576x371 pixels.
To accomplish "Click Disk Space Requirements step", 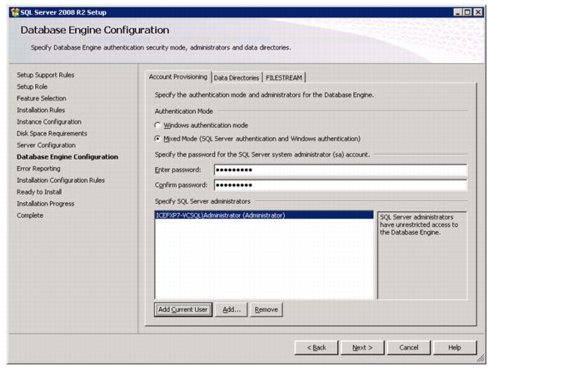I will pyautogui.click(x=52, y=133).
